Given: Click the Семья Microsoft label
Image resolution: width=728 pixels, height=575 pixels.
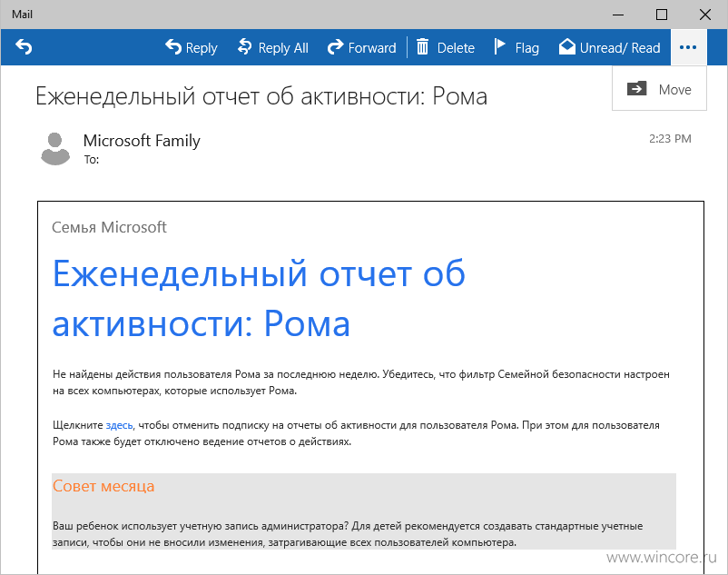Looking at the screenshot, I should (x=109, y=227).
